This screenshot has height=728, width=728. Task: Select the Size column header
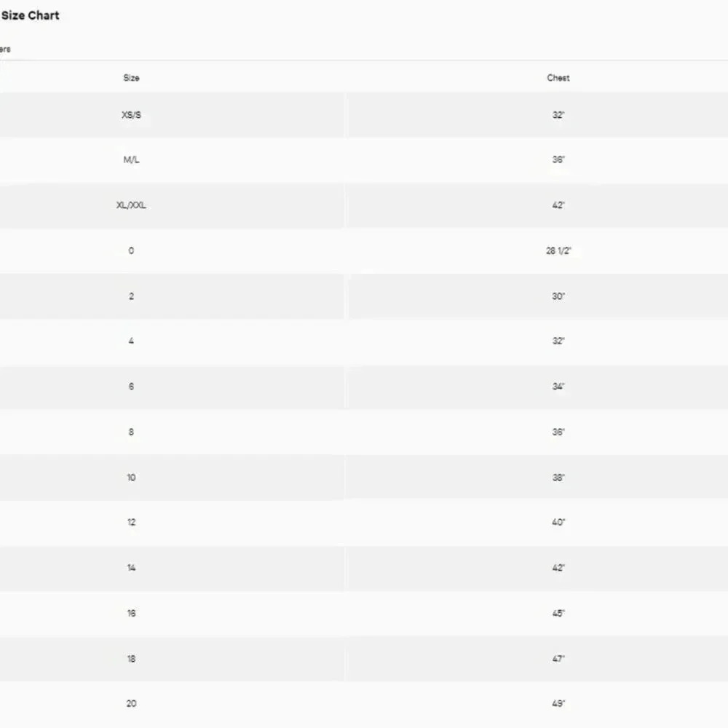point(131,78)
